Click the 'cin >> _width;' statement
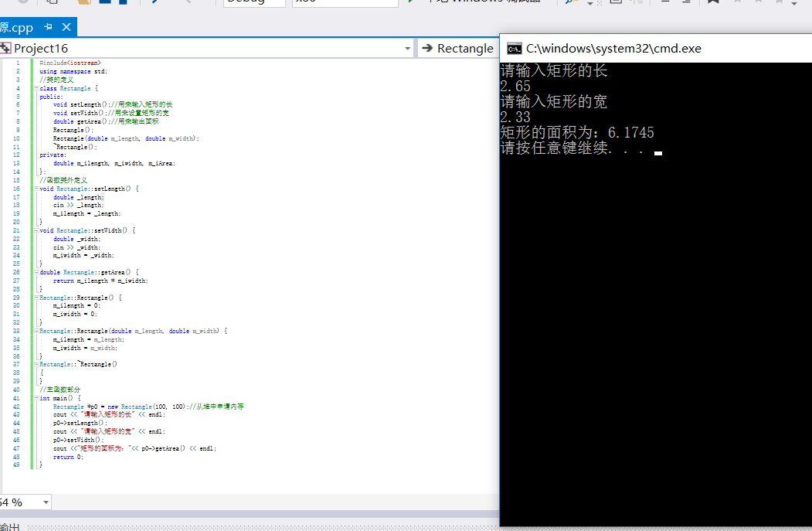 point(76,247)
